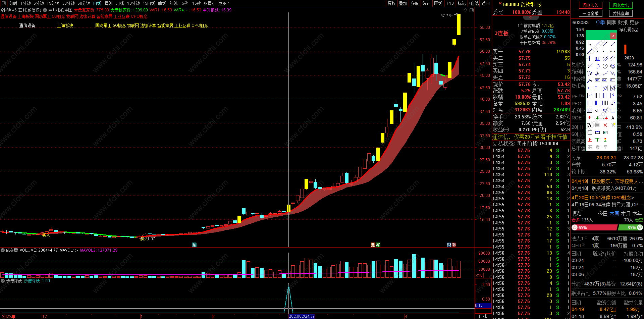Viewport: 644px width, 319px height.
Task: Open the F10 company info
Action: click(x=450, y=3)
